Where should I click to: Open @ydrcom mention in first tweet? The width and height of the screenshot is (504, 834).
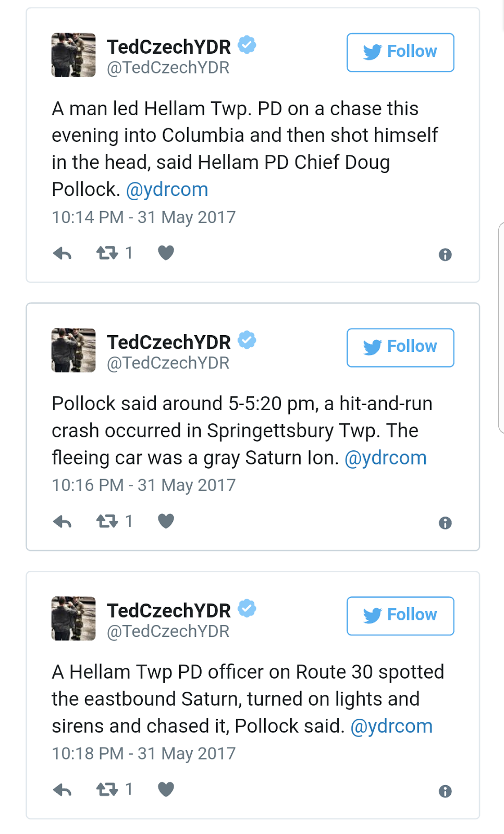(x=167, y=190)
